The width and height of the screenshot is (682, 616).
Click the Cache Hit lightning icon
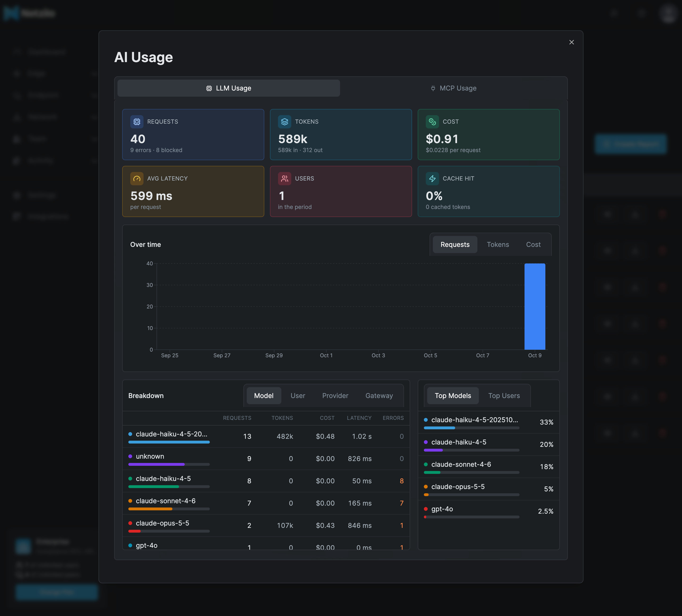[x=432, y=179]
